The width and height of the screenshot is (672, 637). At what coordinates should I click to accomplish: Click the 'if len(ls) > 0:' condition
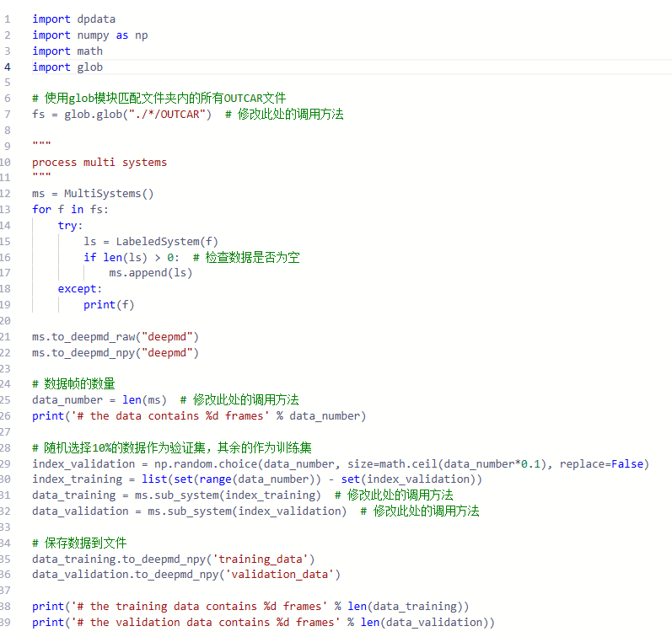[131, 257]
